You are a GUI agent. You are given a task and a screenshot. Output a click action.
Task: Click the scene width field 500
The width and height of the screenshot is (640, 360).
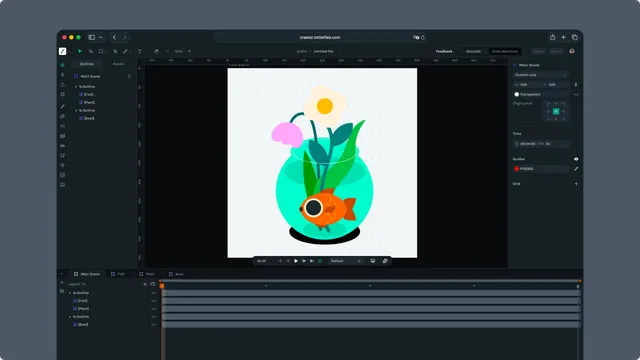pos(527,84)
